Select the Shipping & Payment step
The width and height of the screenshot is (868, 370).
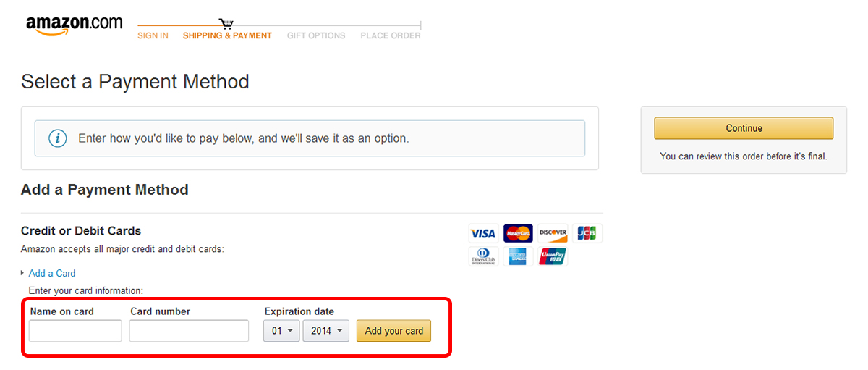(x=227, y=35)
